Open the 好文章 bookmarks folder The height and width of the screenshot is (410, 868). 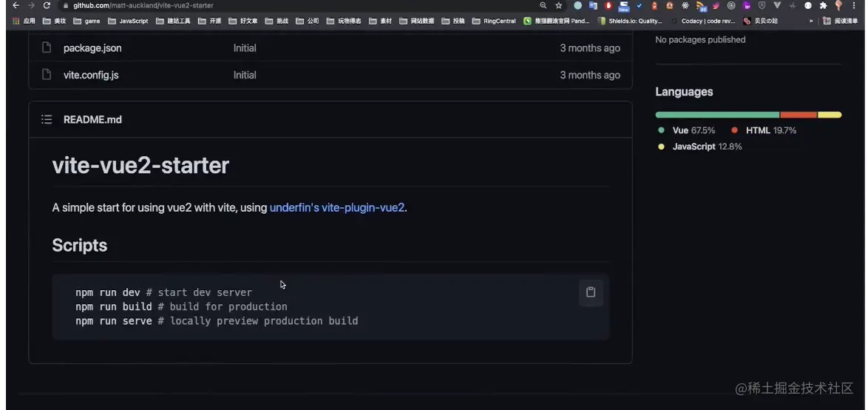pos(243,21)
